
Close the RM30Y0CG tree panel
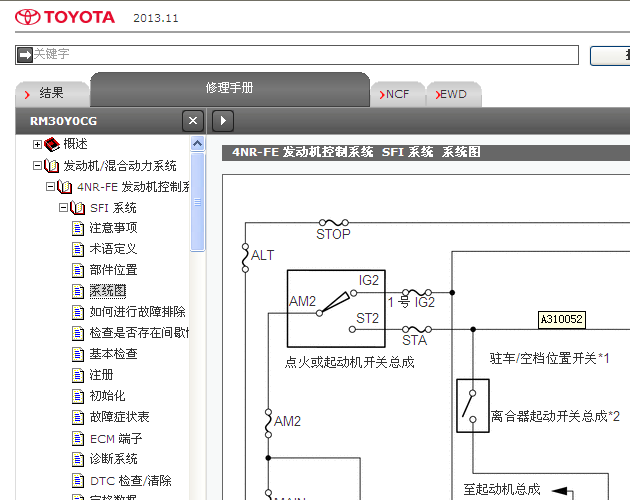click(193, 121)
